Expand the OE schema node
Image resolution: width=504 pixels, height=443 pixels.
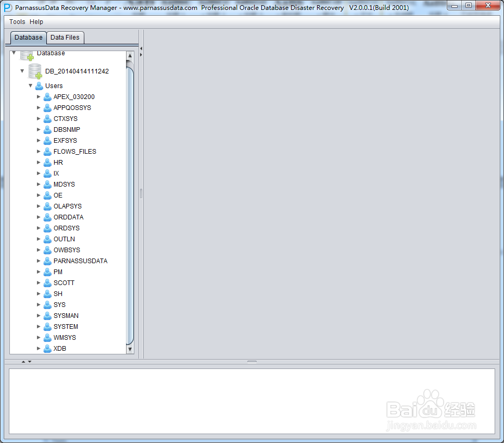(x=39, y=195)
